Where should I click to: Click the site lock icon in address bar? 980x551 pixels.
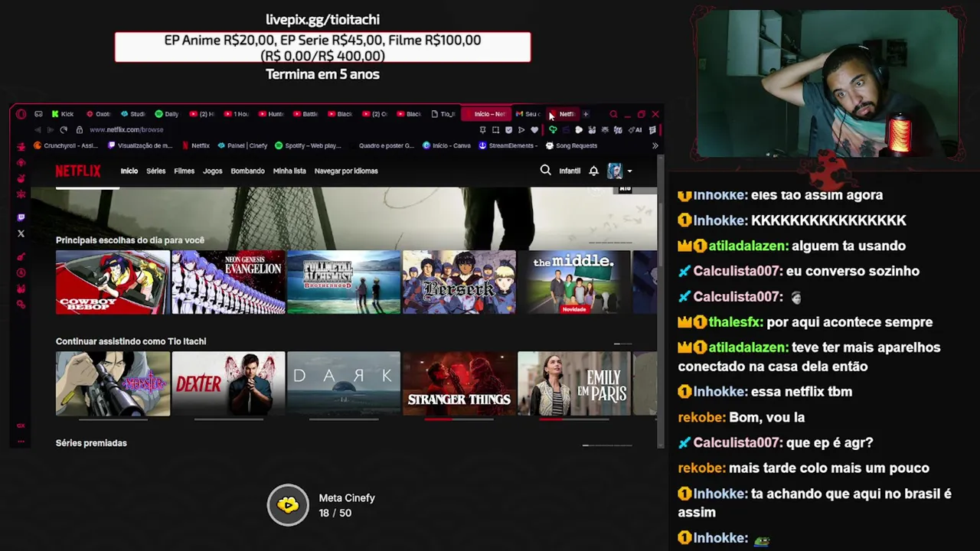click(79, 130)
